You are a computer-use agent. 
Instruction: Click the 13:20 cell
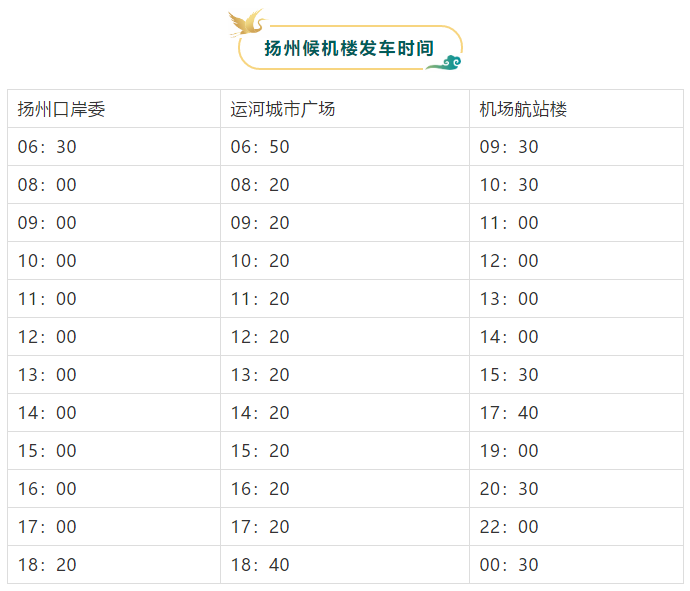(x=345, y=375)
